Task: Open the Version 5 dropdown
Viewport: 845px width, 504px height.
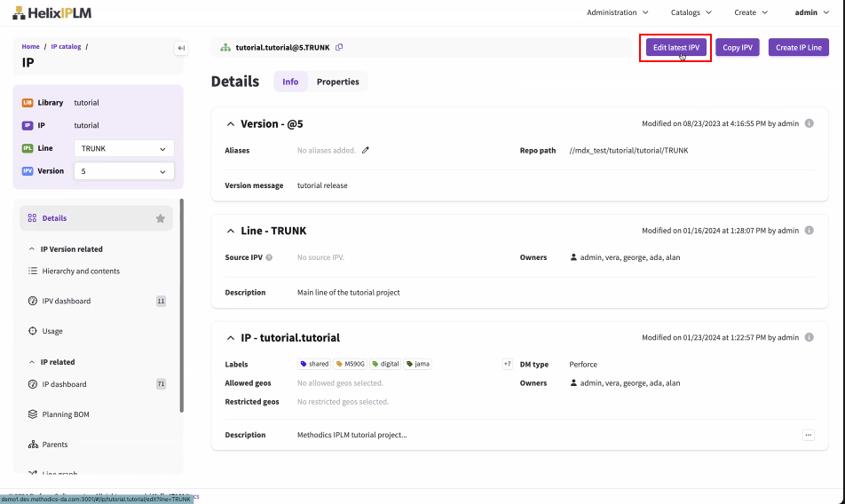Action: point(123,171)
